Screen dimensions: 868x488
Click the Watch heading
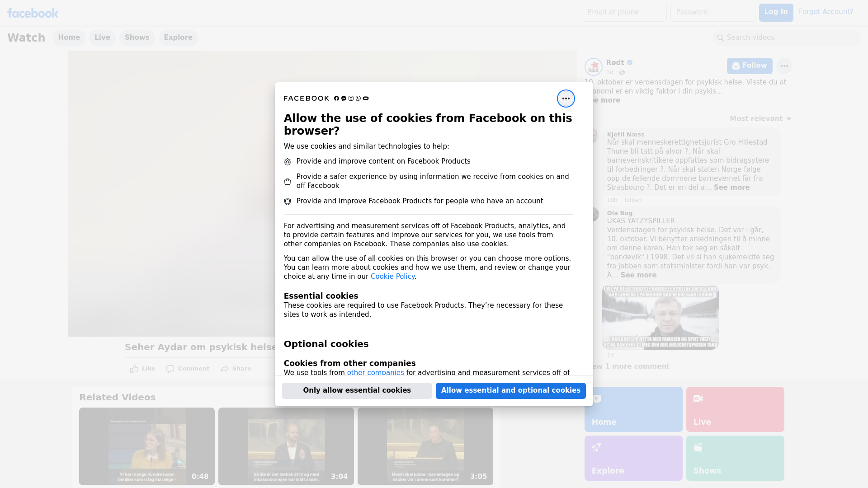(x=26, y=38)
